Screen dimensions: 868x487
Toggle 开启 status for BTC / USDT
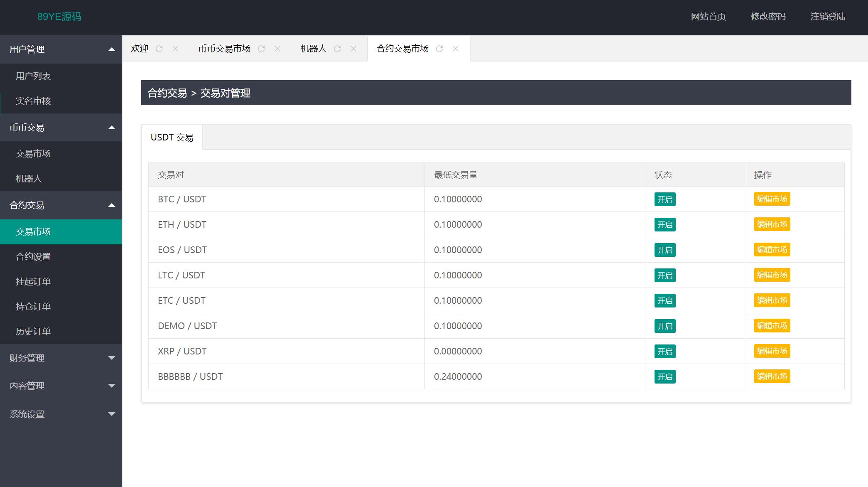point(665,199)
